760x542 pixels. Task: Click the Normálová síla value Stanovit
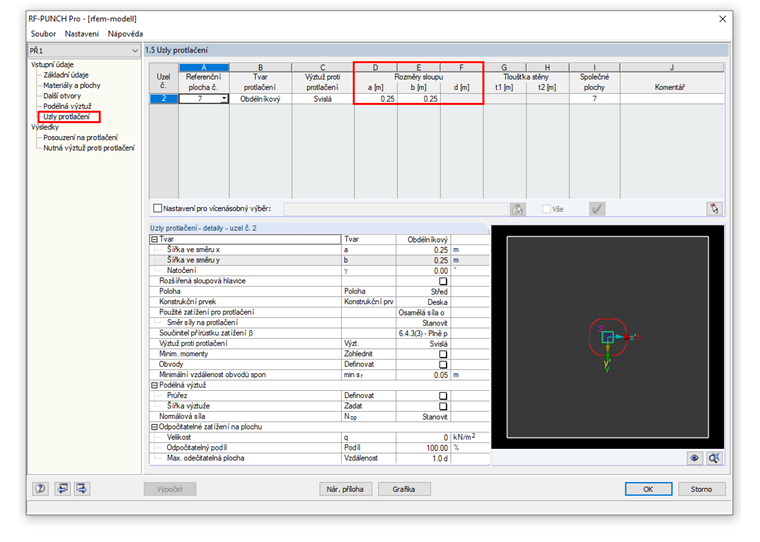point(423,416)
